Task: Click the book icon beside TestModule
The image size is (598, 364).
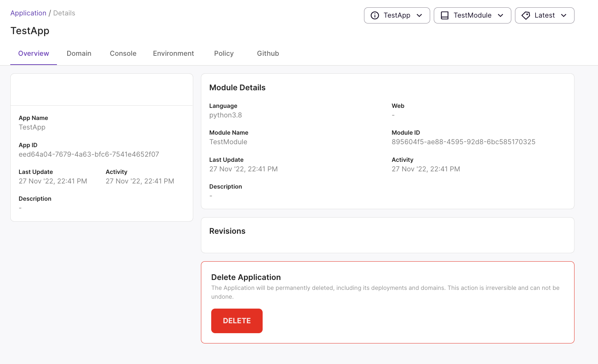Action: tap(444, 15)
